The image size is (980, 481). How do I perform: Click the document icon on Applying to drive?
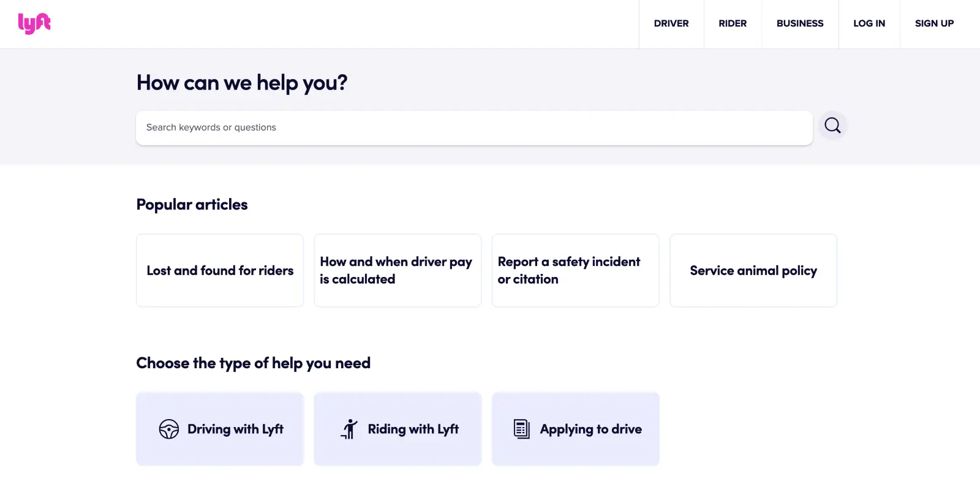(521, 429)
